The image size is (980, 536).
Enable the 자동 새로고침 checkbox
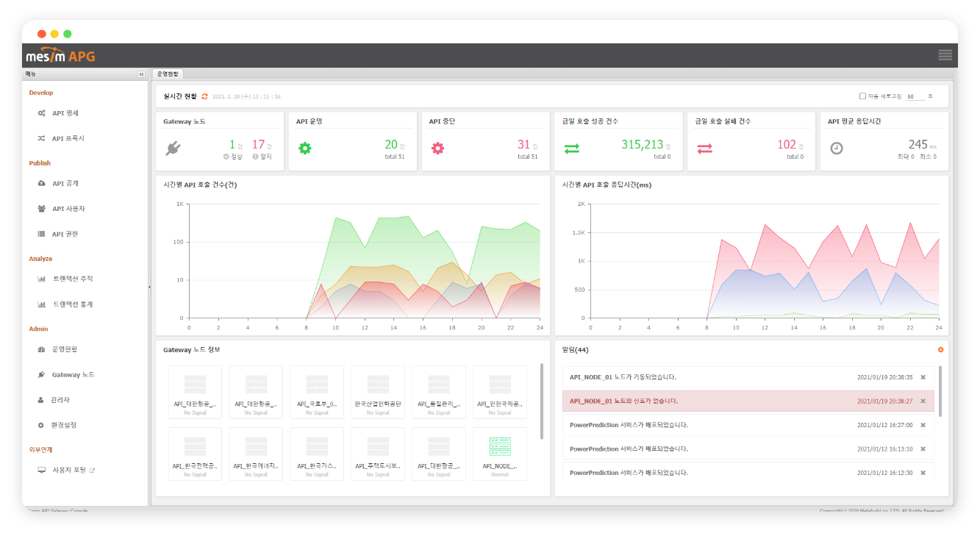click(862, 96)
